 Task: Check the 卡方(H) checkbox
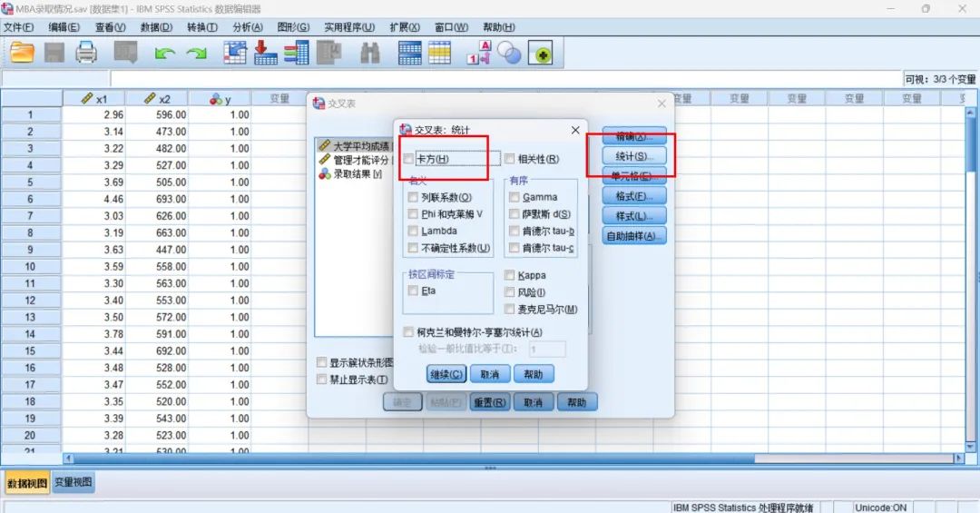pos(408,159)
